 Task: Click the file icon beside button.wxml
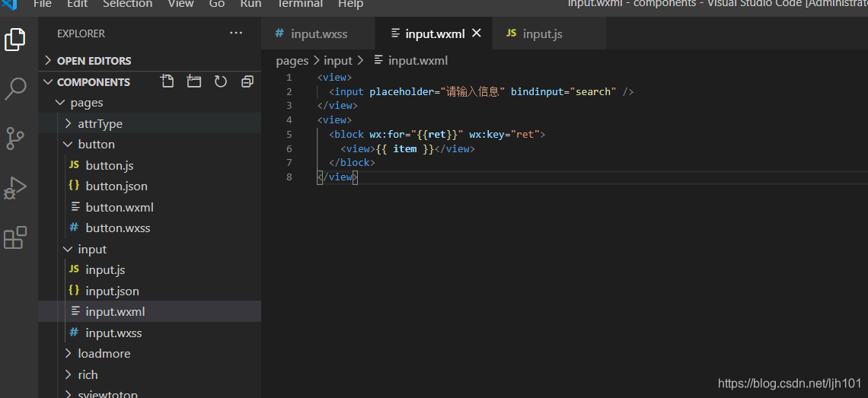pyautogui.click(x=75, y=207)
